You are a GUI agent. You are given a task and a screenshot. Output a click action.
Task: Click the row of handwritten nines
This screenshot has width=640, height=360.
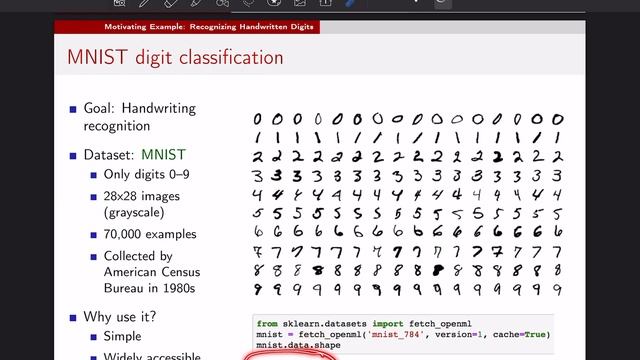pos(408,289)
